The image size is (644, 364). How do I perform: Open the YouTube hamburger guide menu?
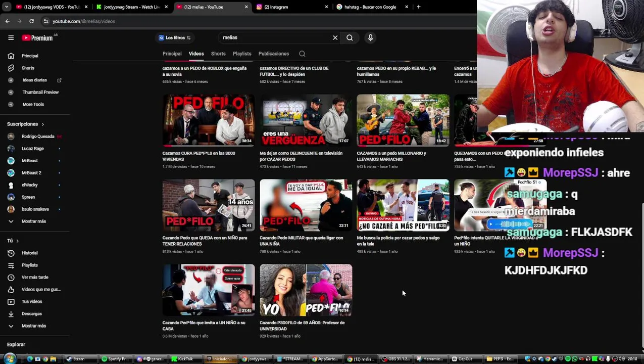tap(11, 38)
